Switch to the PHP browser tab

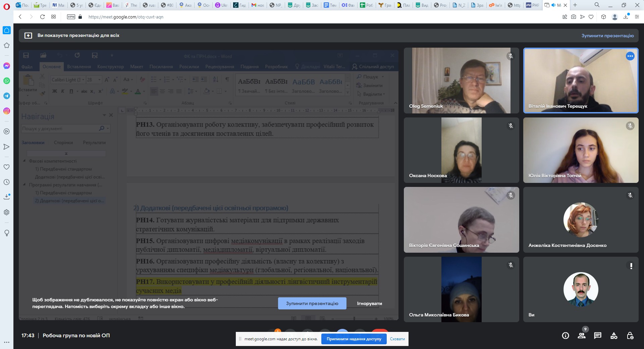(533, 5)
